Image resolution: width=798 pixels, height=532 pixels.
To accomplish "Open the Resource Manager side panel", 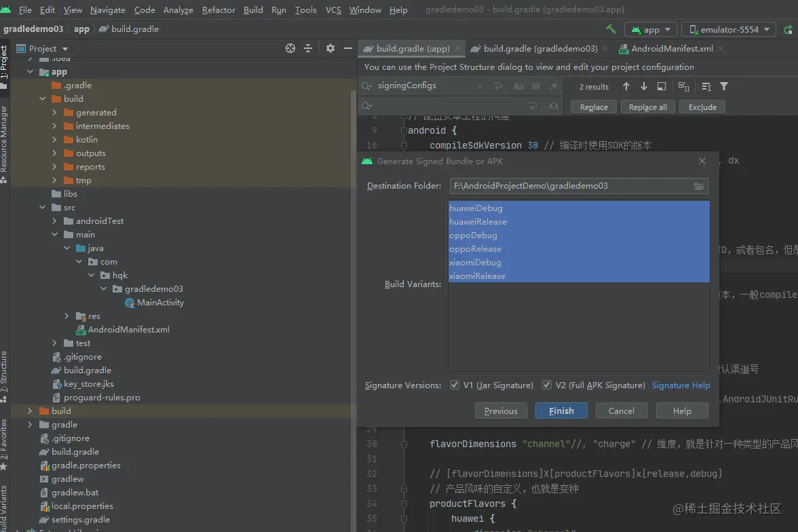I will [4, 145].
